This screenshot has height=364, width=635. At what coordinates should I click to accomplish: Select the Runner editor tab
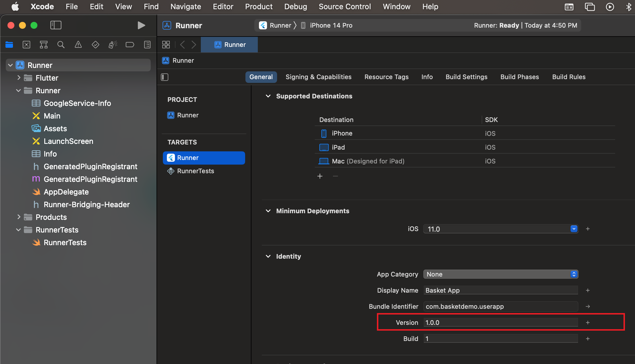229,45
